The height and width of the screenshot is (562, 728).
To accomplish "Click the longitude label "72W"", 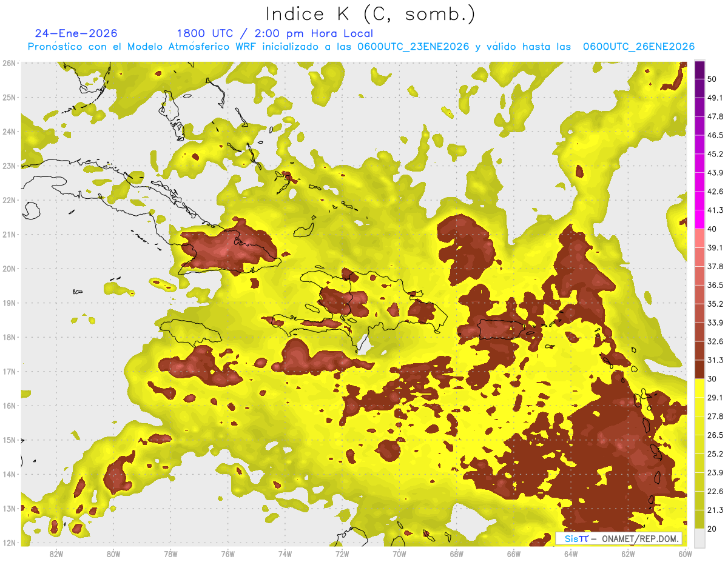I will [x=342, y=554].
